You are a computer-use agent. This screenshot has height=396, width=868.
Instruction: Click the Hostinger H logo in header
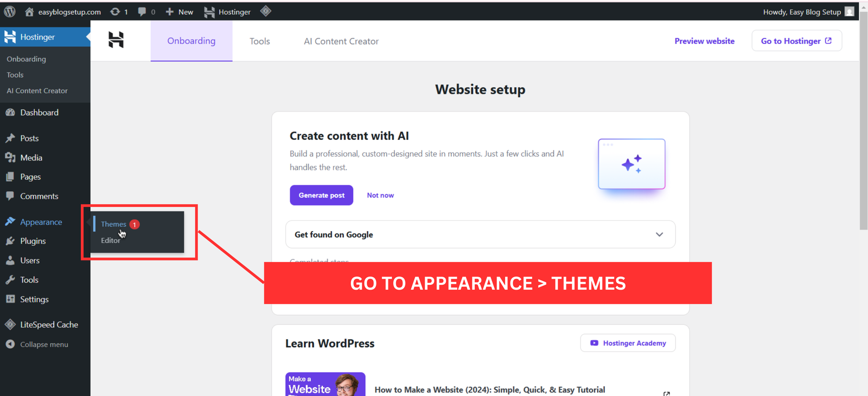click(x=116, y=40)
